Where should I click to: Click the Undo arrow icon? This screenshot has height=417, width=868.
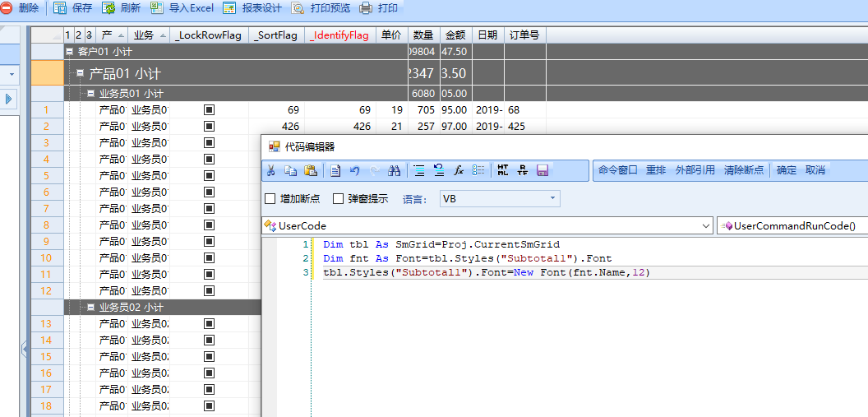coord(355,170)
